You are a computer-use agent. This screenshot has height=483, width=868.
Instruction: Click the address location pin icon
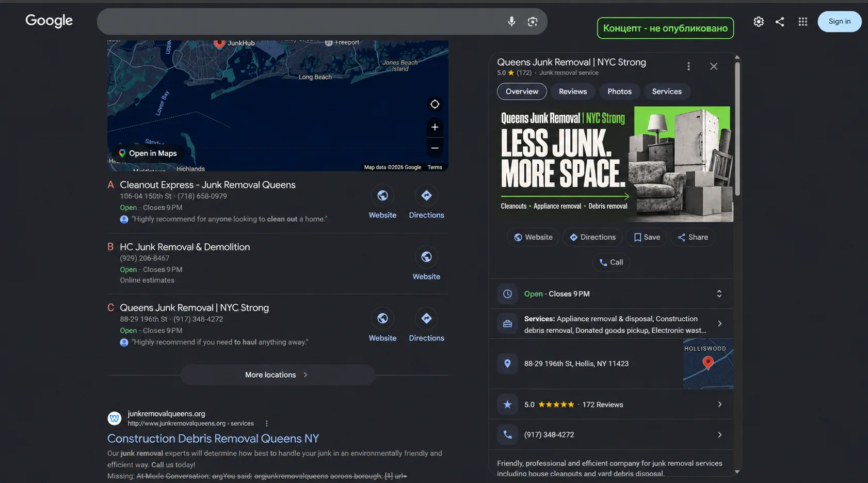[x=508, y=364]
